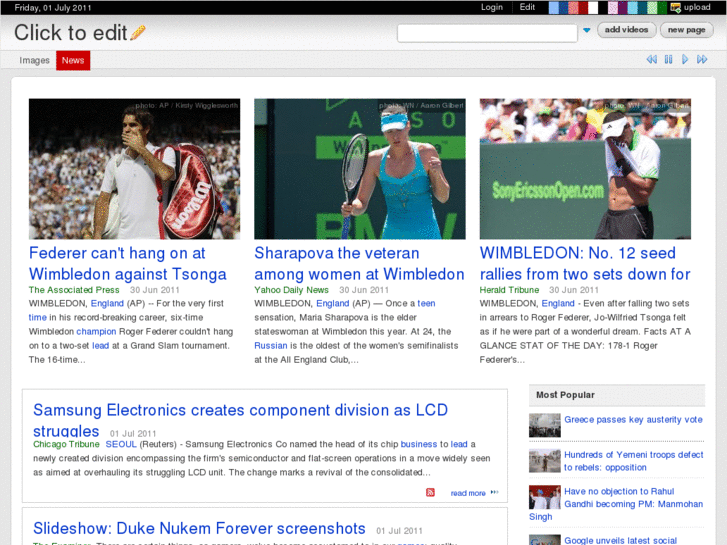Screen dimensions: 727x545
Task: Click the champion link in Federer article
Action: pos(96,332)
